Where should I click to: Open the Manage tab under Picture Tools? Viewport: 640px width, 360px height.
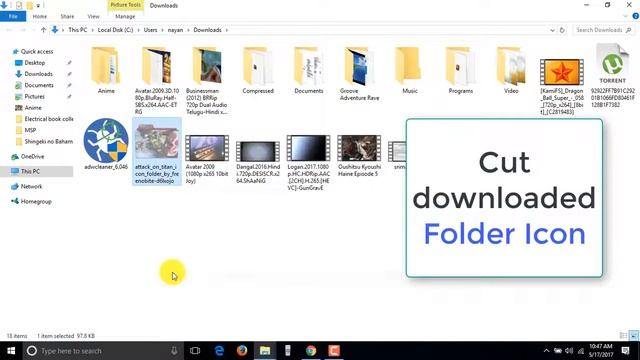pyautogui.click(x=125, y=16)
